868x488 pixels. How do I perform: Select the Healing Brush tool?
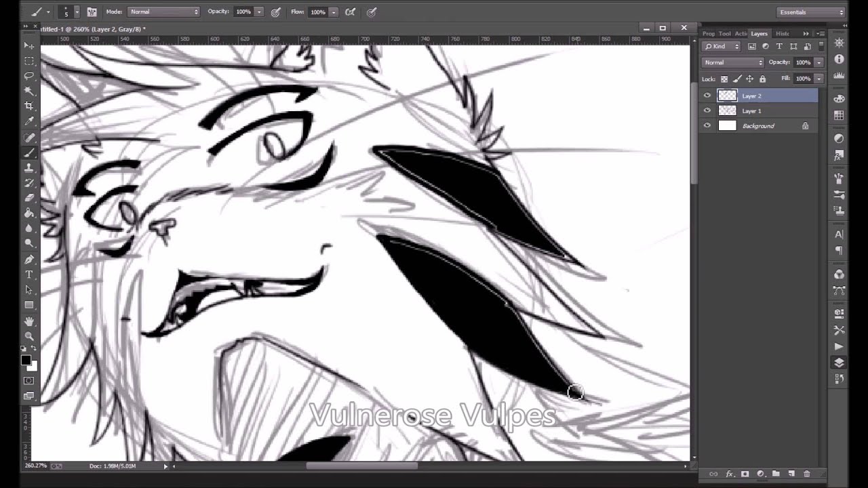tap(29, 137)
